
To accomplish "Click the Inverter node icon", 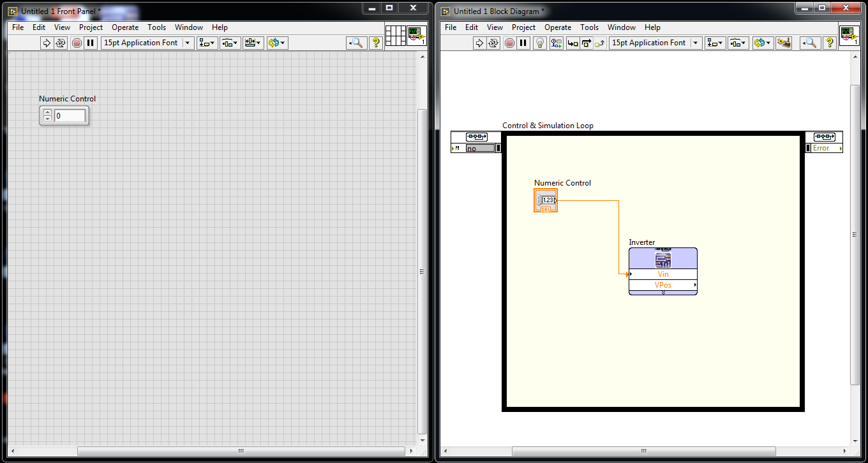I will pos(663,259).
